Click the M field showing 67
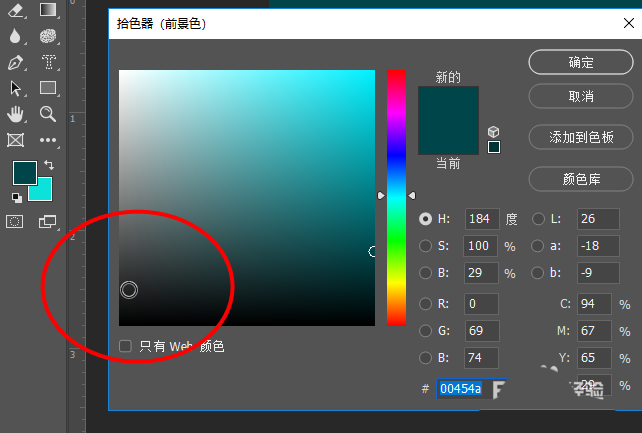The image size is (642, 433). pos(595,331)
